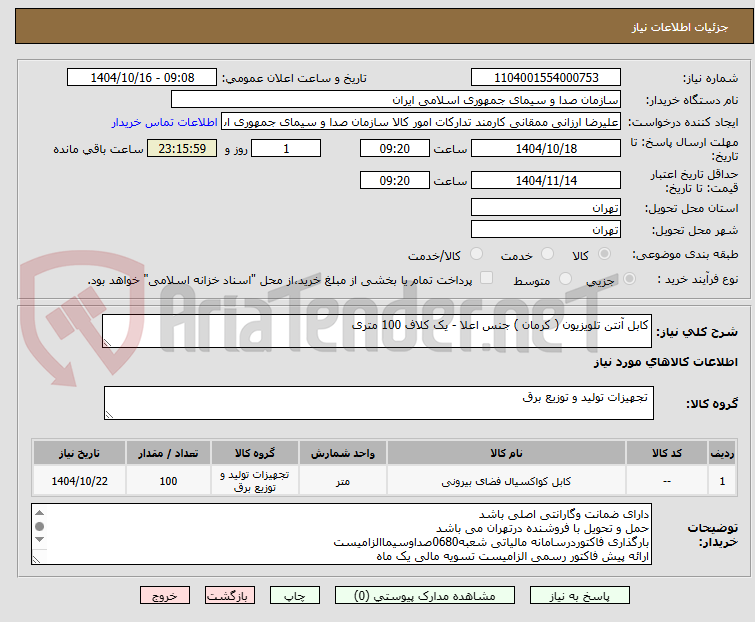Click the استان محل تحویل field
The height and width of the screenshot is (622, 755).
click(546, 207)
